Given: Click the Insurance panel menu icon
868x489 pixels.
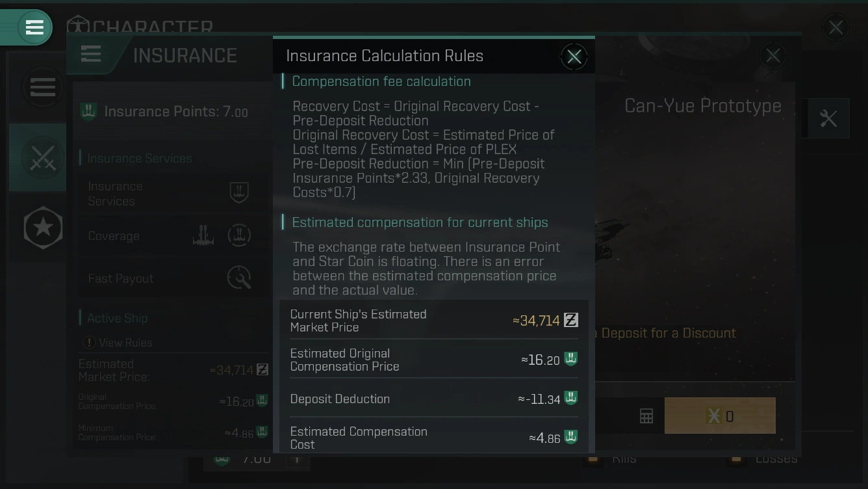Looking at the screenshot, I should point(91,55).
